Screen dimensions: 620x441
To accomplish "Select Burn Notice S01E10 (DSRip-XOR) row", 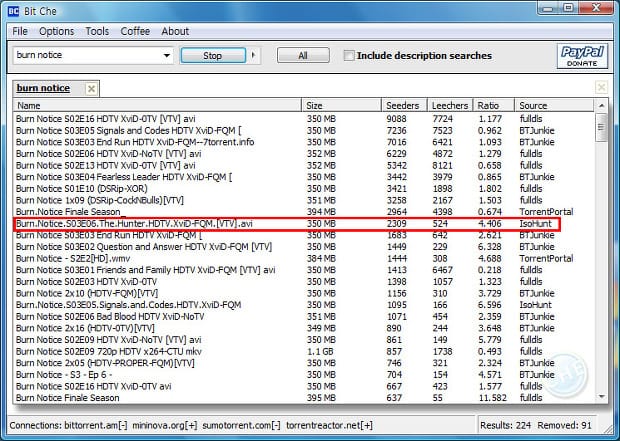I will tap(304, 189).
